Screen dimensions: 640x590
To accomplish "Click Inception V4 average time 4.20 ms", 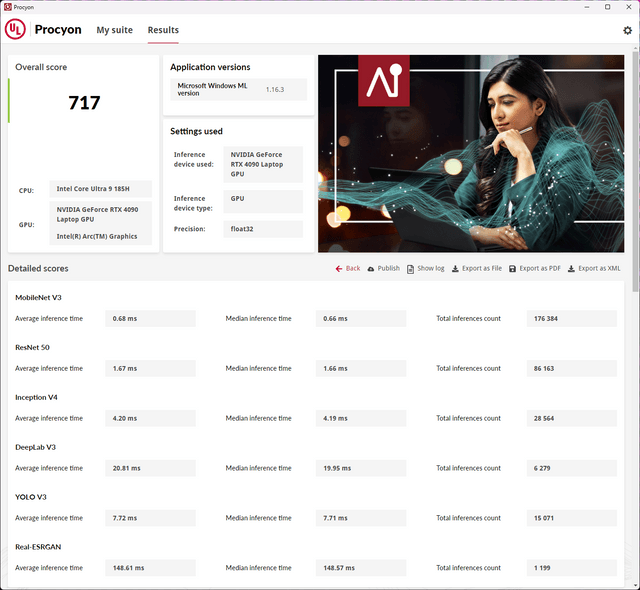I will click(150, 418).
